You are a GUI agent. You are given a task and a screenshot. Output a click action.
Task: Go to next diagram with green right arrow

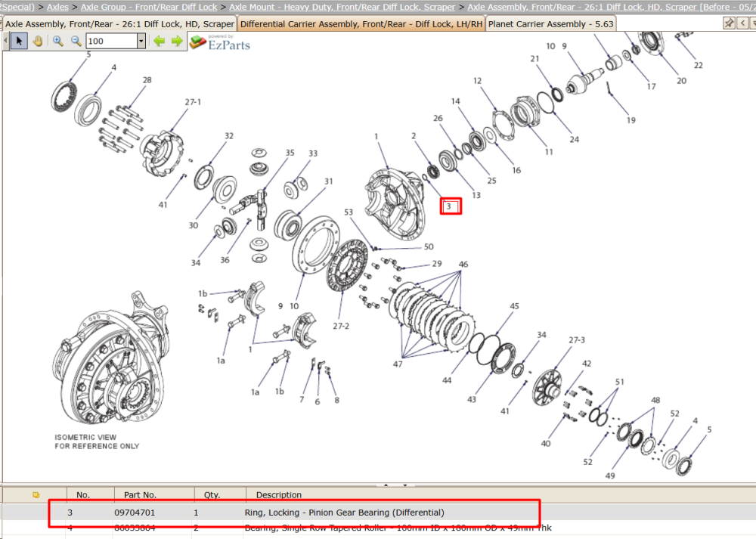point(177,41)
